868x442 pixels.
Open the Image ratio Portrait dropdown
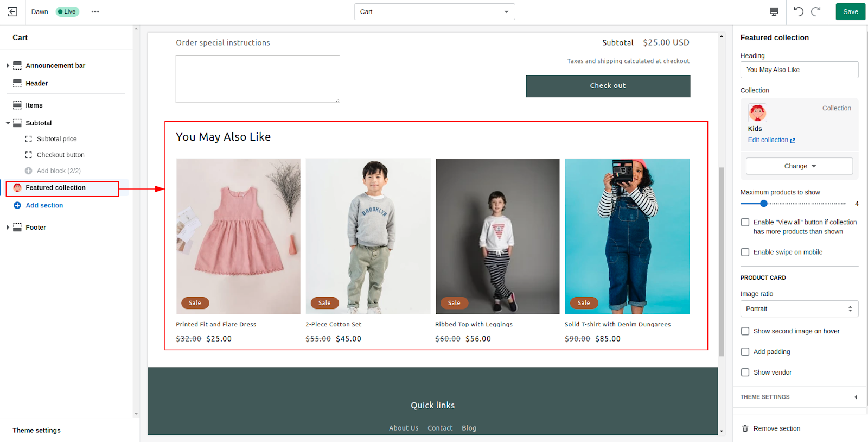[799, 308]
